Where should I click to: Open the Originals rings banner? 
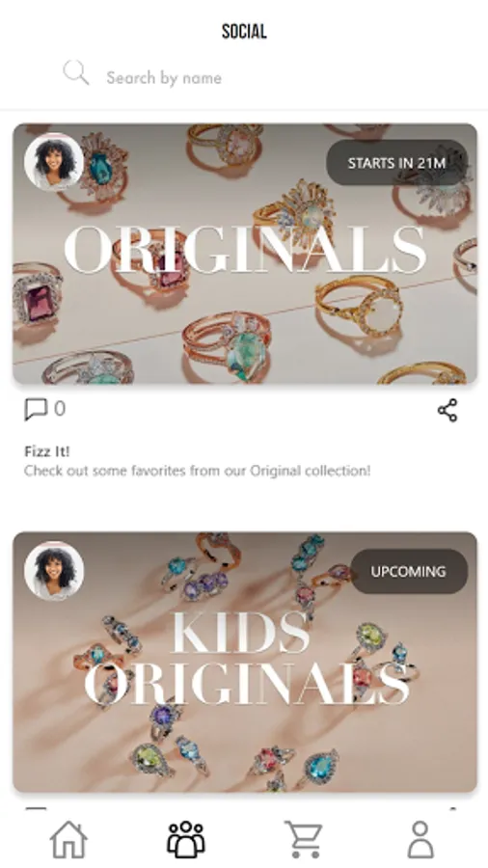click(245, 254)
